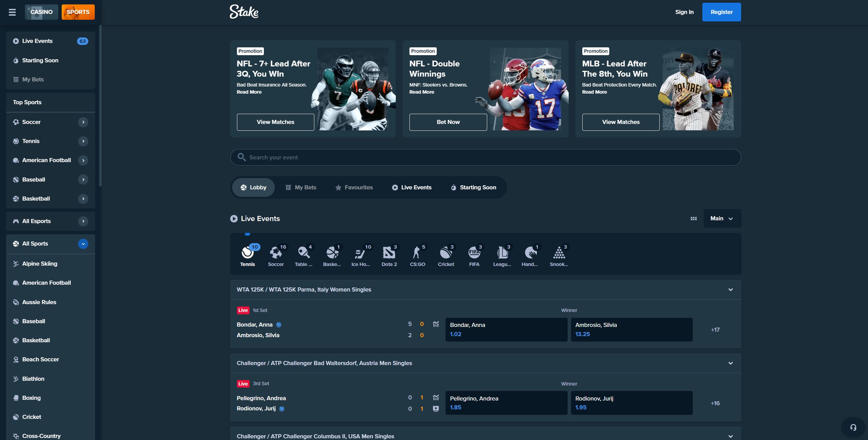Image resolution: width=868 pixels, height=440 pixels.
Task: Click the Live Events heading play icon
Action: (234, 219)
